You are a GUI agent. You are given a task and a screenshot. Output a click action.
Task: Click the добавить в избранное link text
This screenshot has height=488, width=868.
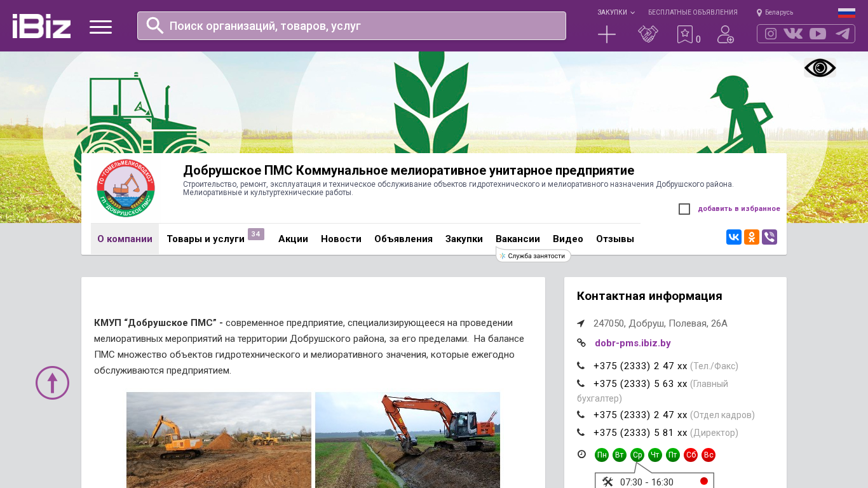pyautogui.click(x=739, y=209)
